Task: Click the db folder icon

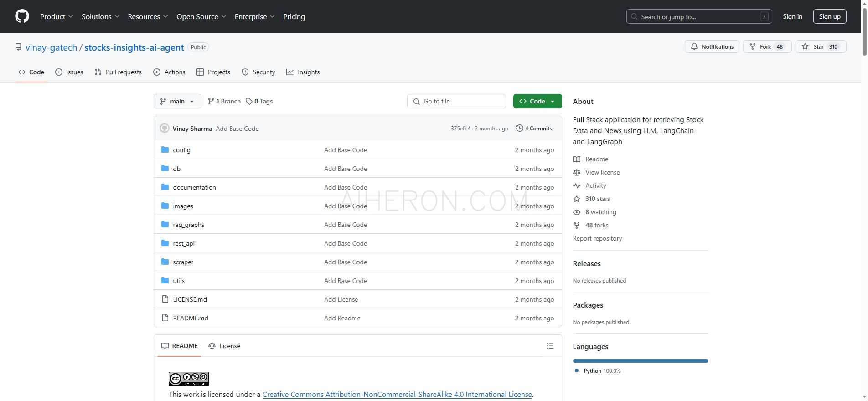Action: click(x=165, y=168)
